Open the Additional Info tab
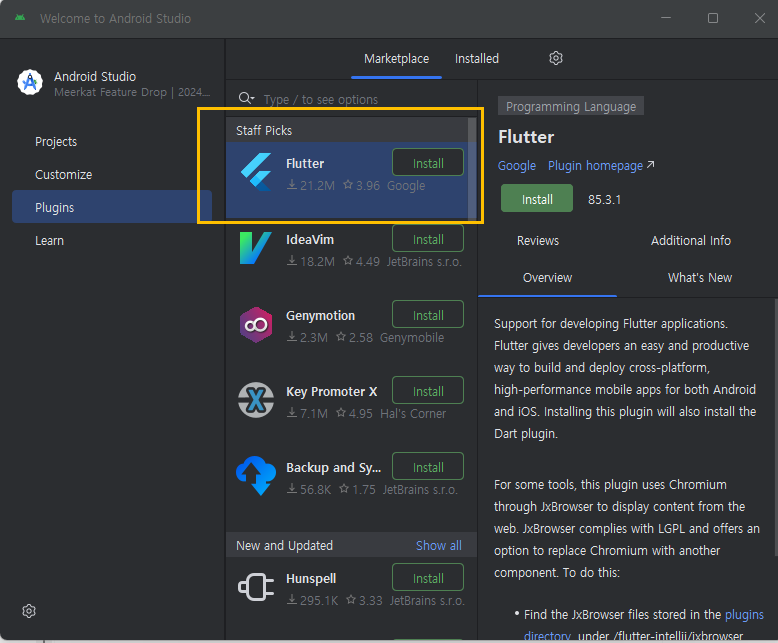The image size is (778, 643). [690, 241]
